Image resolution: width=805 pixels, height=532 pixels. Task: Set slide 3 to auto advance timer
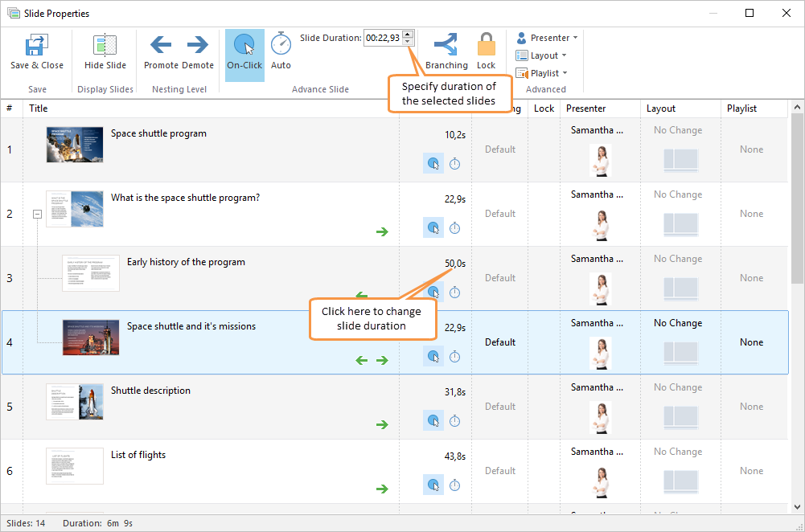click(455, 293)
